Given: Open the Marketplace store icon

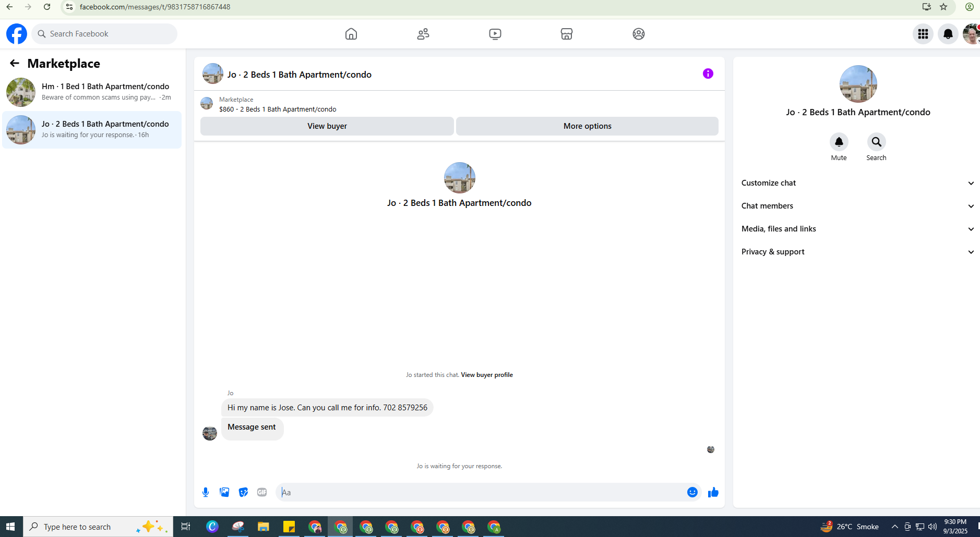Looking at the screenshot, I should coord(567,34).
